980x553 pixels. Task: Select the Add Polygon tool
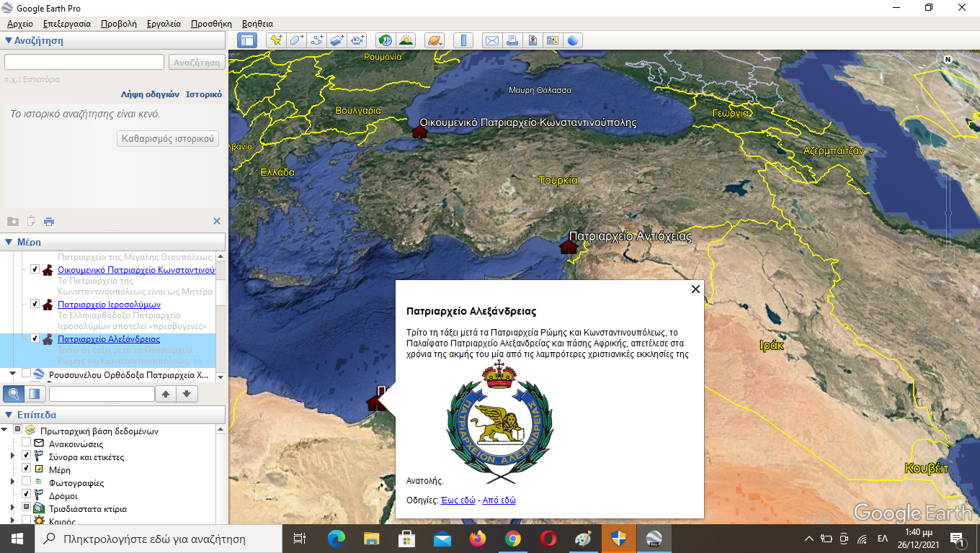coord(296,40)
